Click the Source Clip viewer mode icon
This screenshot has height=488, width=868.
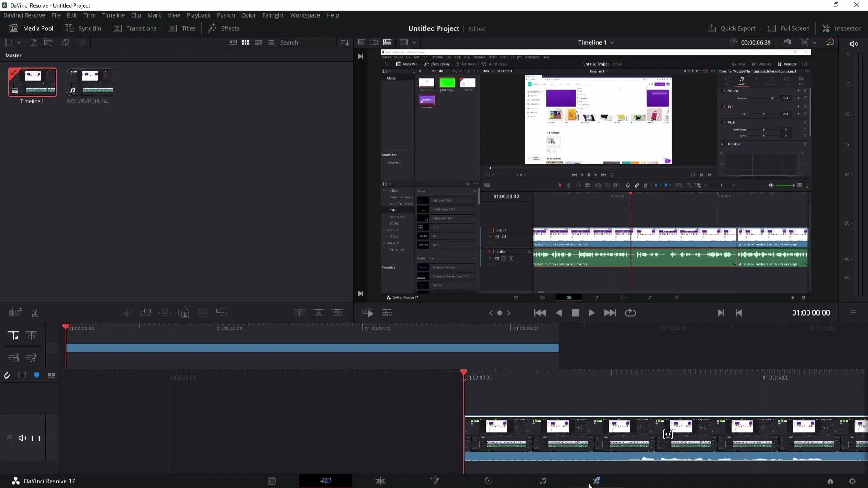[x=362, y=42]
